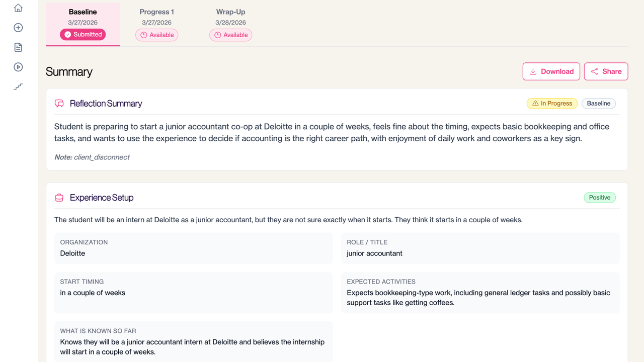Click the Submitted status badge

pos(83,35)
